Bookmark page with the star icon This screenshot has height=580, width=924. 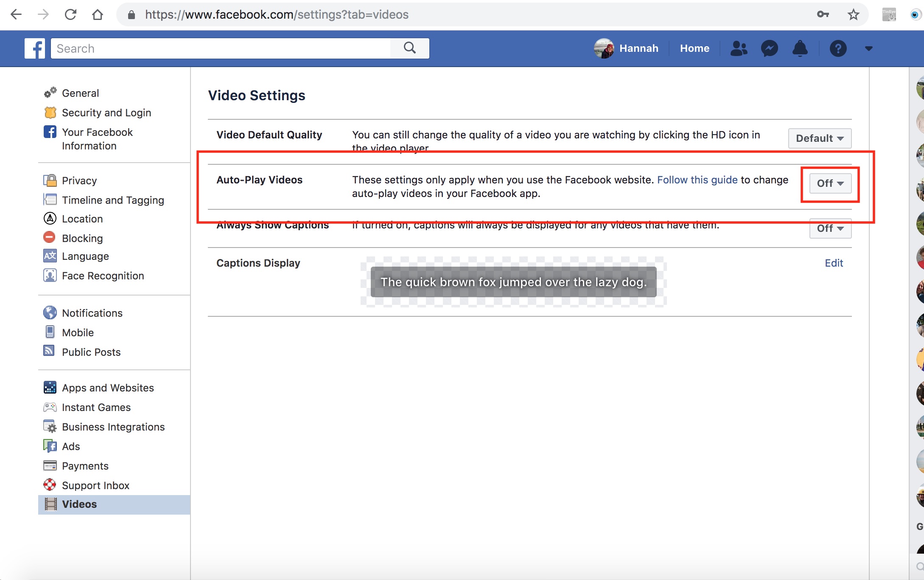tap(854, 14)
